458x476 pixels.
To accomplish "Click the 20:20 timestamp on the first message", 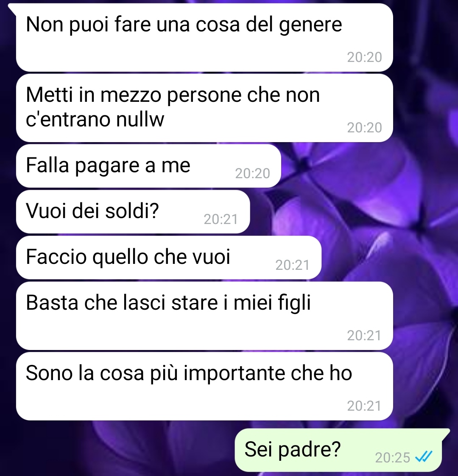I will click(x=364, y=57).
